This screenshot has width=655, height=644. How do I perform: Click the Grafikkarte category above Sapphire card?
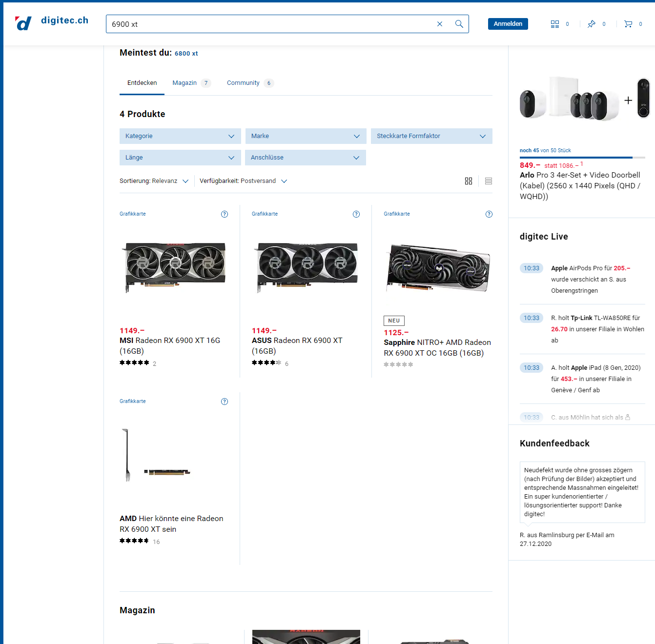click(x=397, y=214)
